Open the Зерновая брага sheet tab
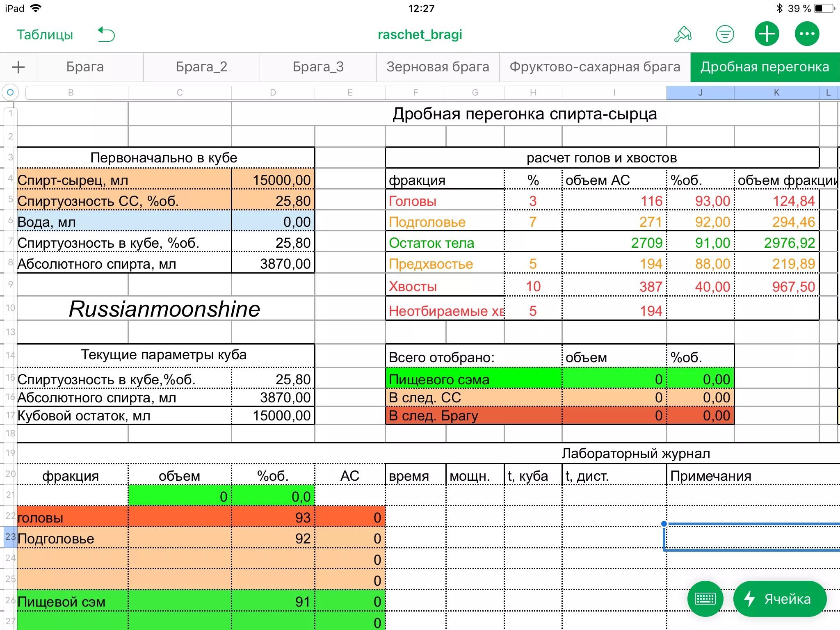Screen dimensions: 840x630 pyautogui.click(x=438, y=67)
